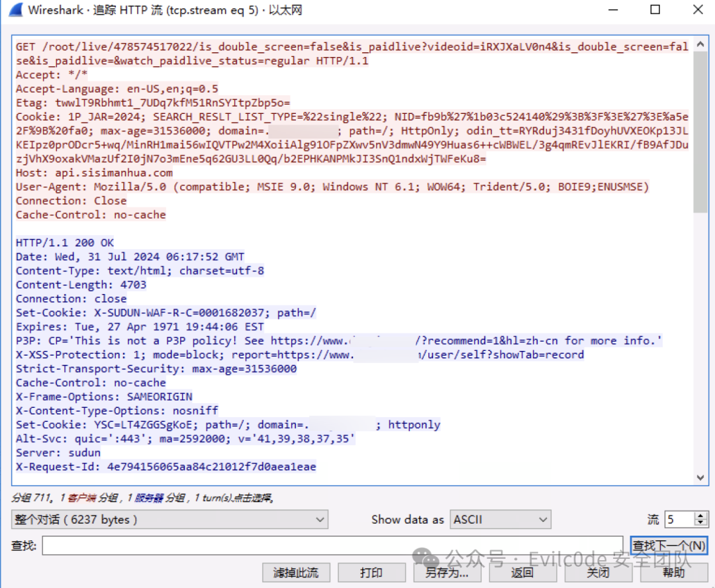Click the Date: Wed, 31 Jul 2024 line
Viewport: 715px width, 588px height.
[x=130, y=257]
